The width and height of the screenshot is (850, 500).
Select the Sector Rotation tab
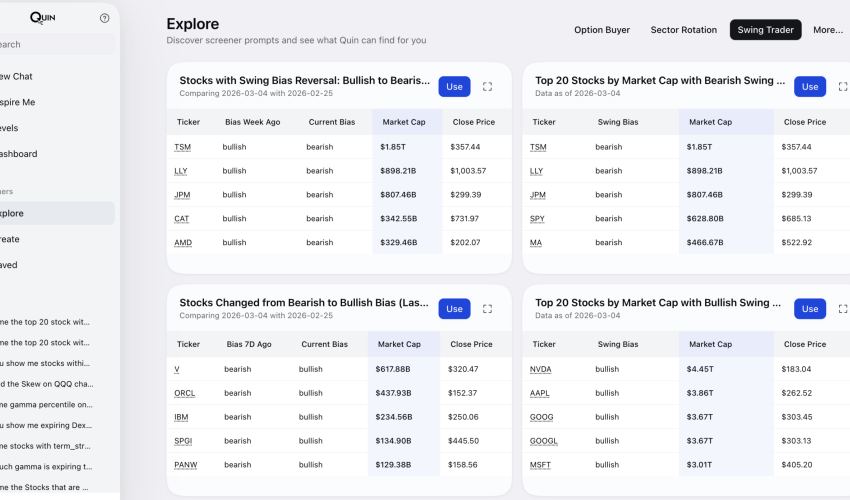(x=684, y=30)
